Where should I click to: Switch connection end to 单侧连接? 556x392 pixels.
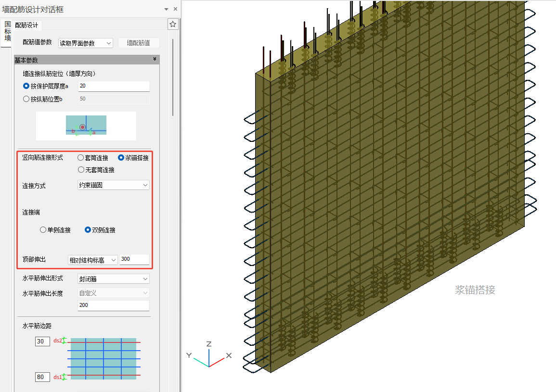point(43,230)
